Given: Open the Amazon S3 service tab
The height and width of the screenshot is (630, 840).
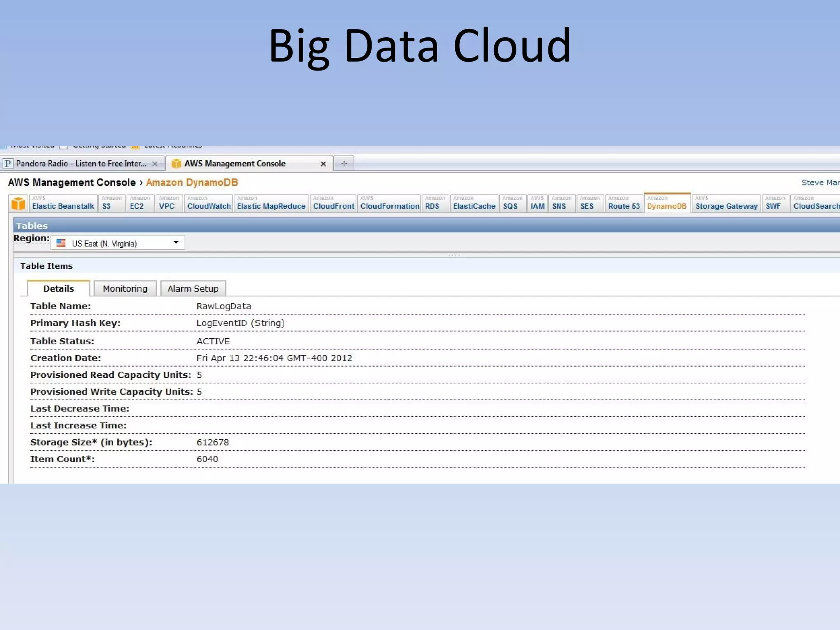Looking at the screenshot, I should 112,203.
